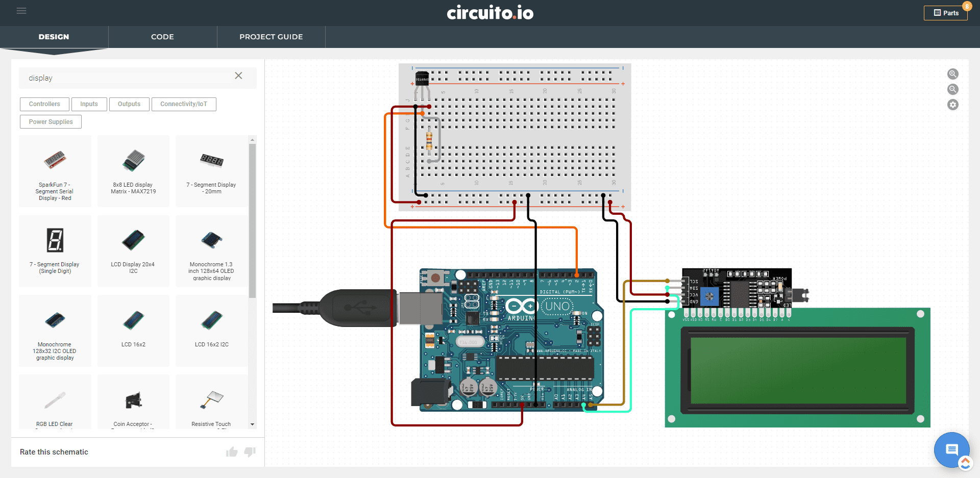Open the PROJECT GUIDE tab
980x478 pixels.
(x=271, y=37)
